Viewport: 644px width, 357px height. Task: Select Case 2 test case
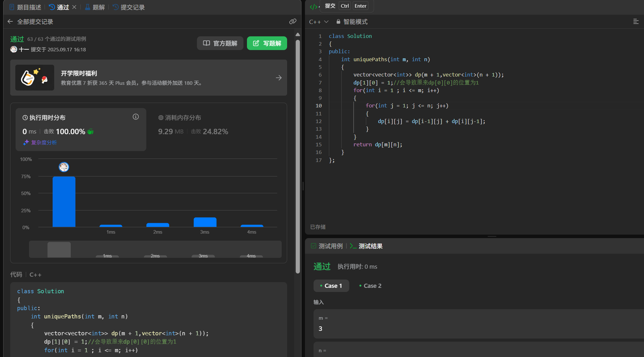[x=370, y=286]
